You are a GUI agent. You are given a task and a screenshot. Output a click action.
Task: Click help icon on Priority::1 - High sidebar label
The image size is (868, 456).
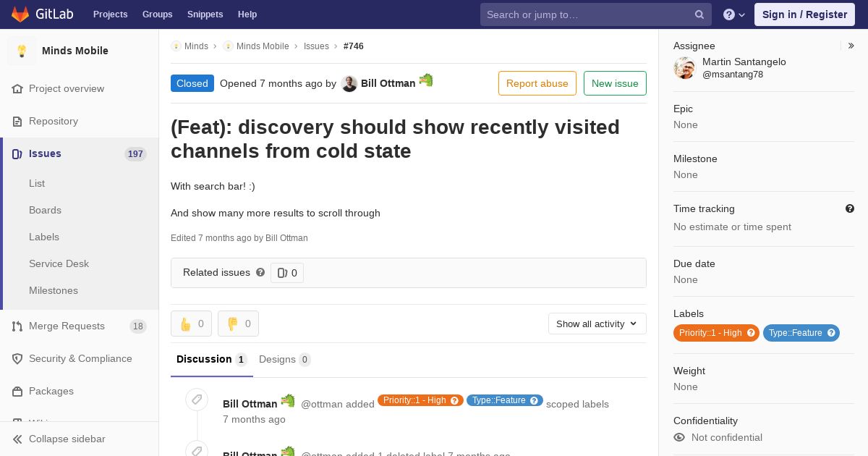tap(751, 333)
